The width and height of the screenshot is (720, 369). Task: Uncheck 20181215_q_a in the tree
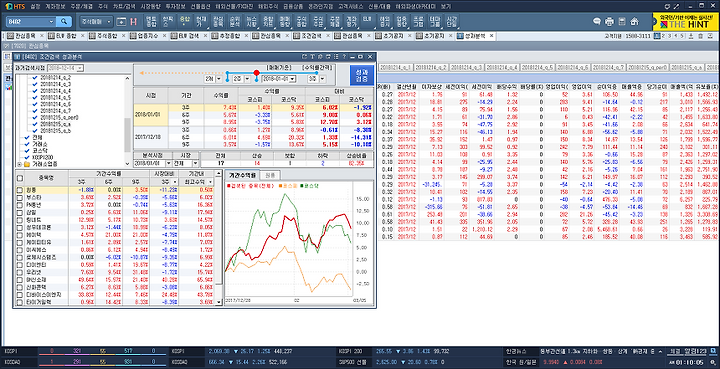click(34, 124)
